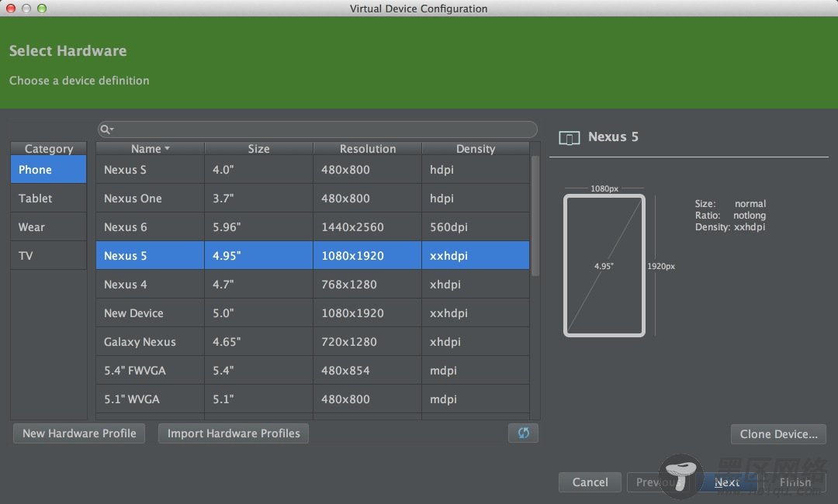Image resolution: width=838 pixels, height=504 pixels.
Task: Click the device table vertical scrollbar
Action: point(535,216)
